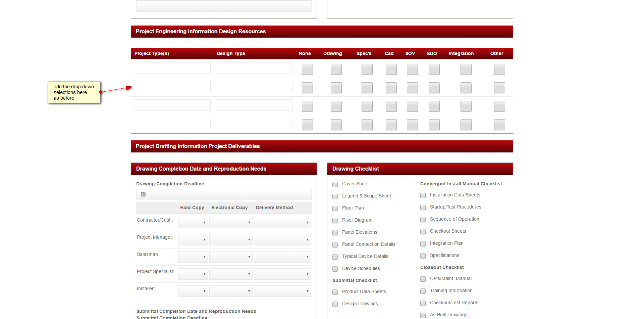Open Installer Electronic Copy dropdown
Viewport: 644px width, 319px height.
[x=231, y=291]
